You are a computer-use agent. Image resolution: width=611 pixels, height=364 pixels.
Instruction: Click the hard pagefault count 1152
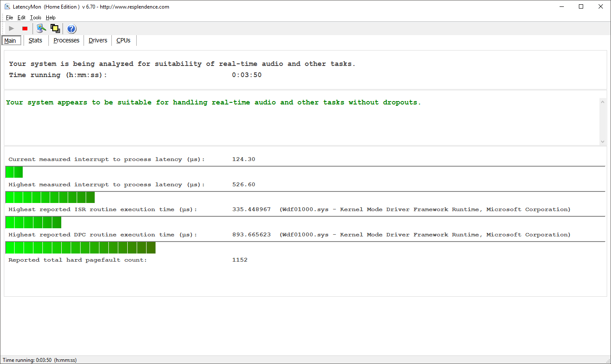240,260
